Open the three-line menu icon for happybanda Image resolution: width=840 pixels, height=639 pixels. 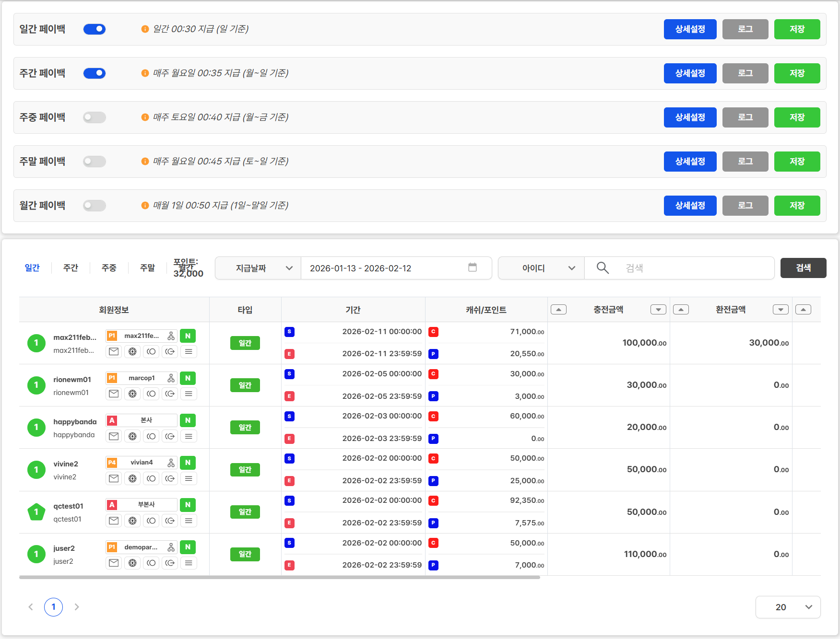pyautogui.click(x=189, y=436)
